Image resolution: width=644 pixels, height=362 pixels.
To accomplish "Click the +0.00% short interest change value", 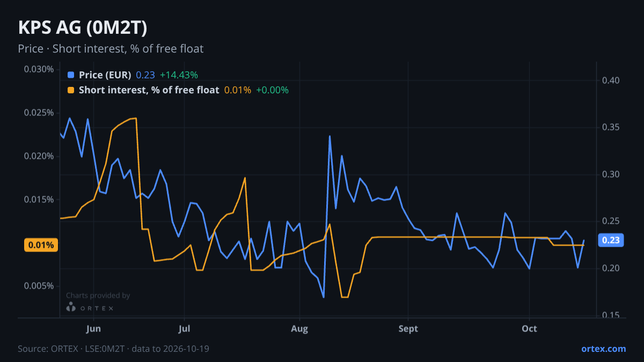I will [x=272, y=90].
